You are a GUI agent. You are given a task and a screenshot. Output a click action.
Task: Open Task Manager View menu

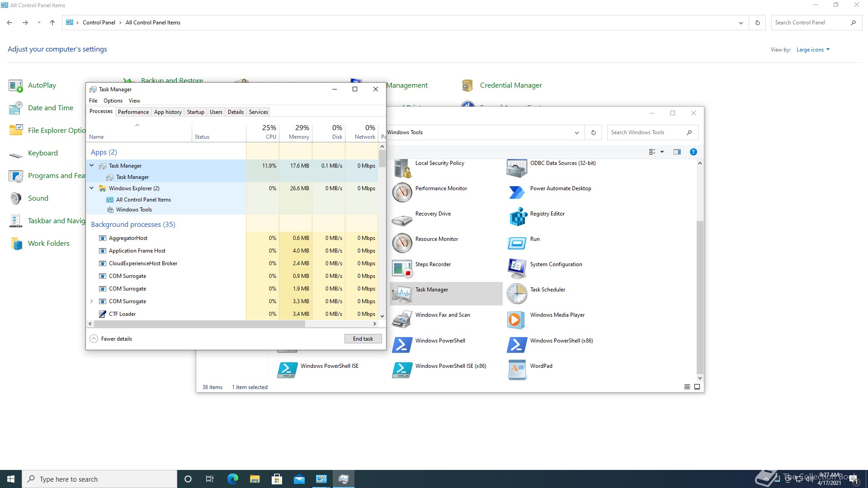click(134, 101)
